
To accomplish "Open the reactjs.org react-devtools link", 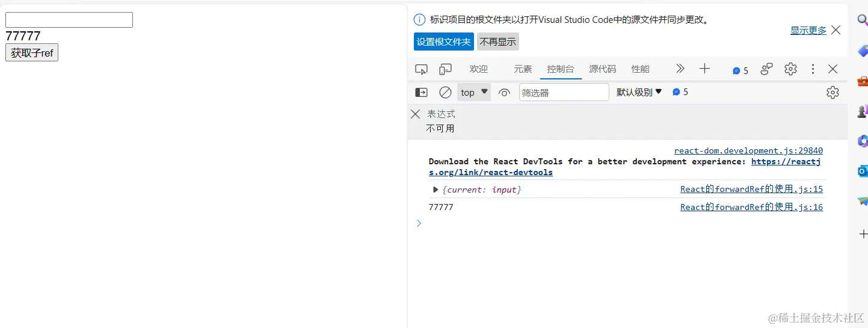I will coord(624,167).
